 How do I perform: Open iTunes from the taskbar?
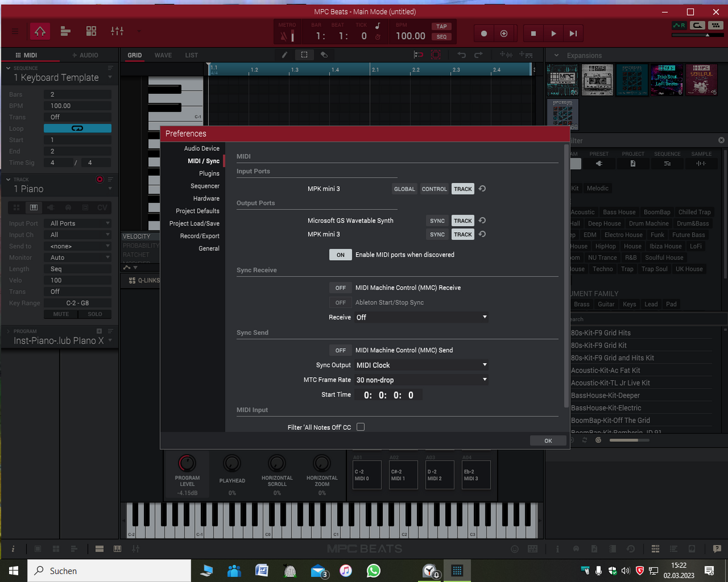[x=346, y=570]
